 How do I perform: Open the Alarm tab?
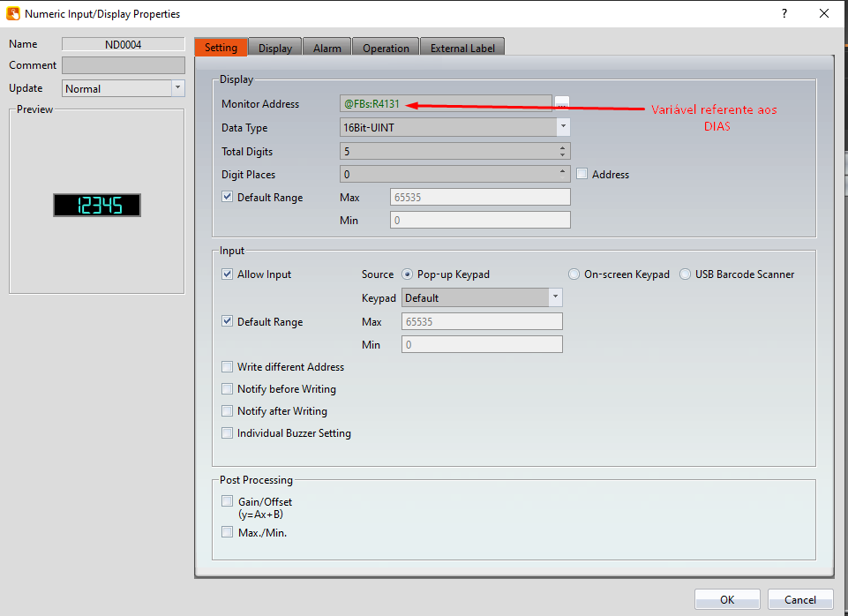tap(327, 48)
